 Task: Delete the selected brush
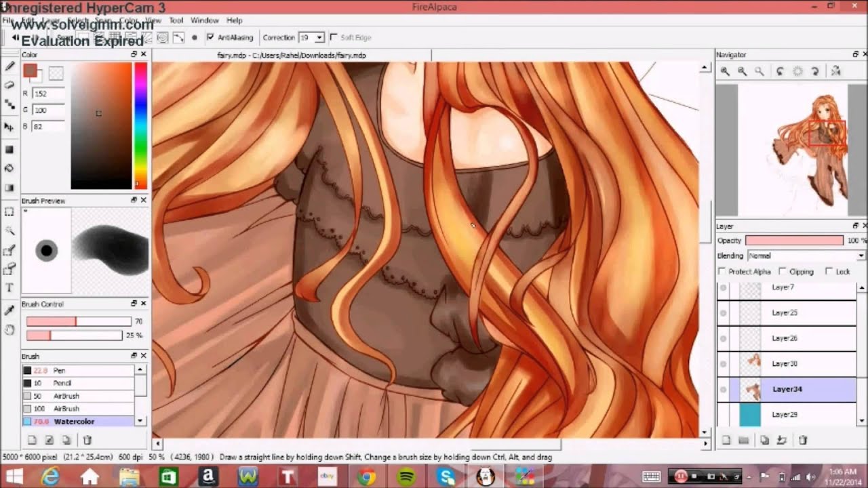tap(87, 440)
